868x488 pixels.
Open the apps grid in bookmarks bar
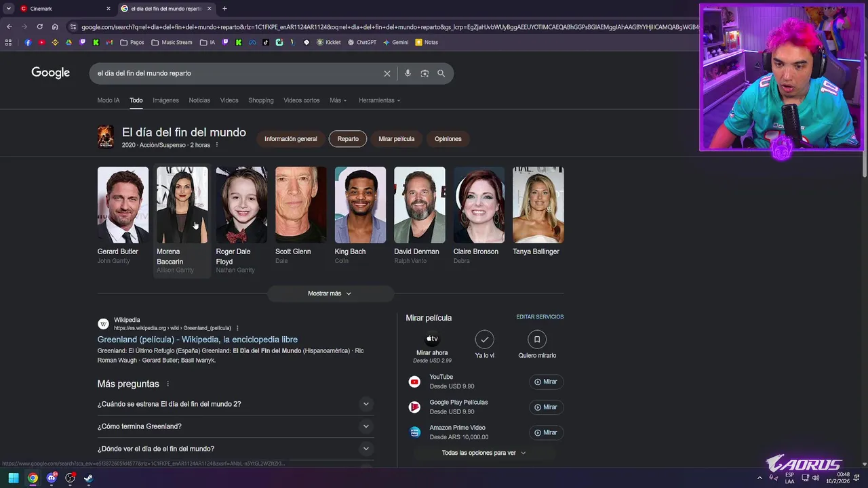click(x=8, y=42)
